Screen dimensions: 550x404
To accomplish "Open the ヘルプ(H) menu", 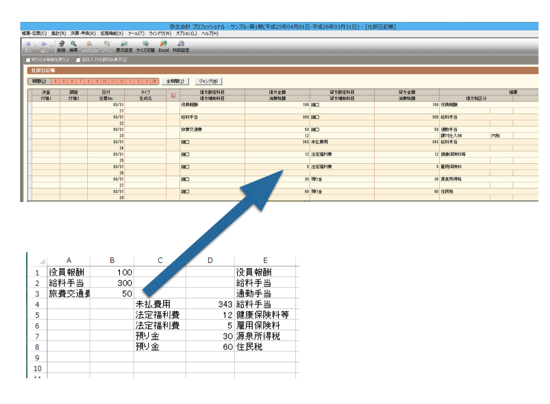I will tap(210, 33).
